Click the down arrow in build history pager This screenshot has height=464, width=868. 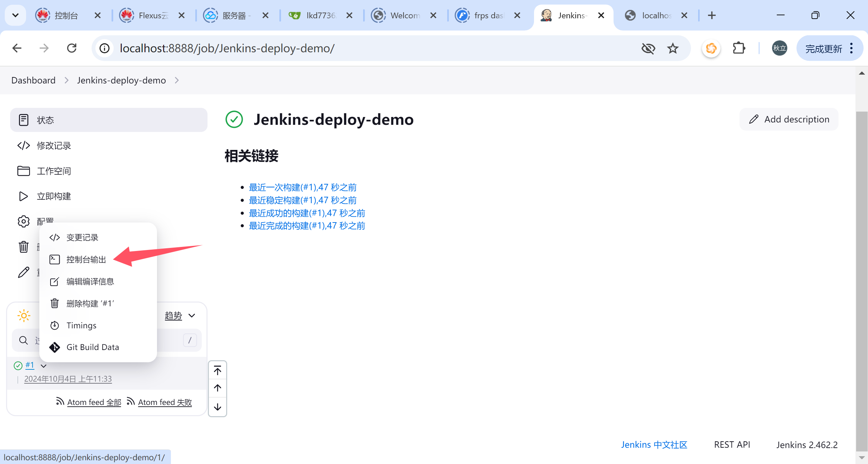pyautogui.click(x=217, y=407)
